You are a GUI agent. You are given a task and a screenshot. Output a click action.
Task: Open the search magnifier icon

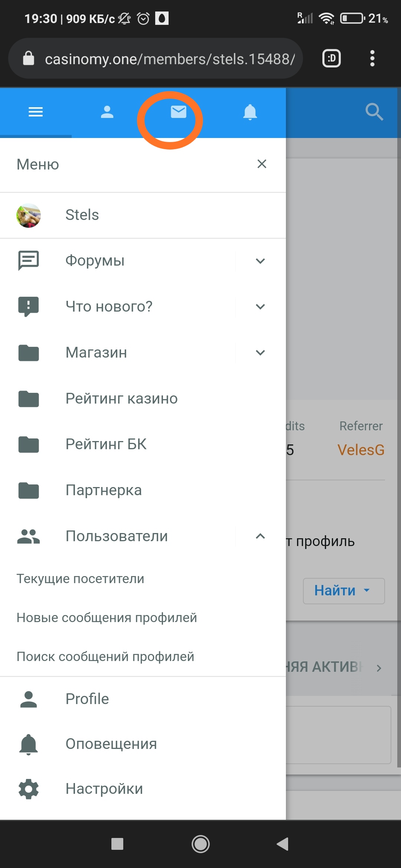pos(374,112)
